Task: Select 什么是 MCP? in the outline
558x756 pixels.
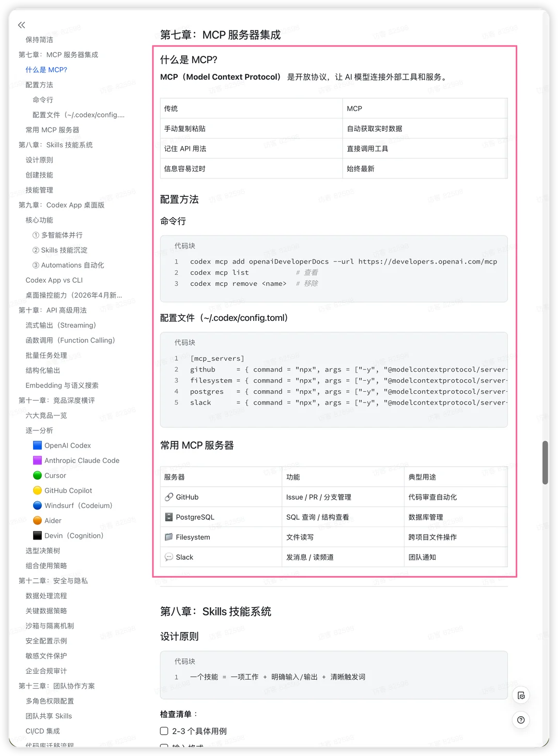Action: 47,70
